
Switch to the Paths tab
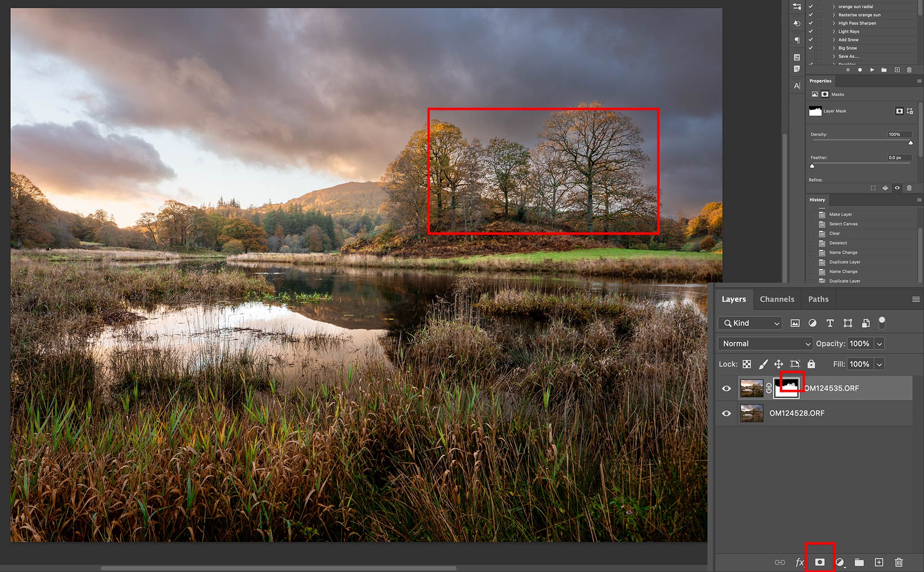[818, 299]
